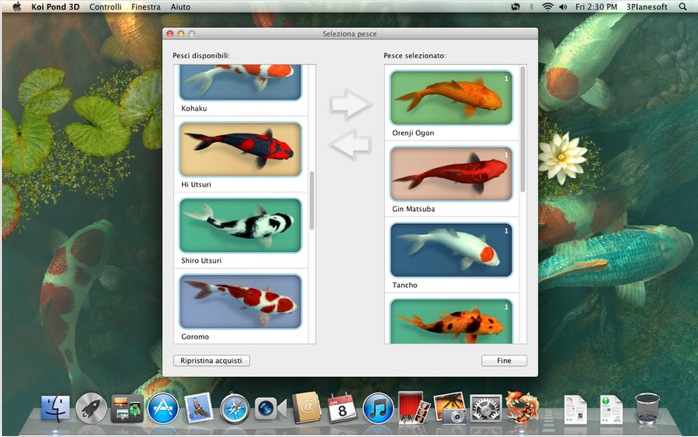Open System Preferences gear in dock
698x437 pixels.
point(486,408)
